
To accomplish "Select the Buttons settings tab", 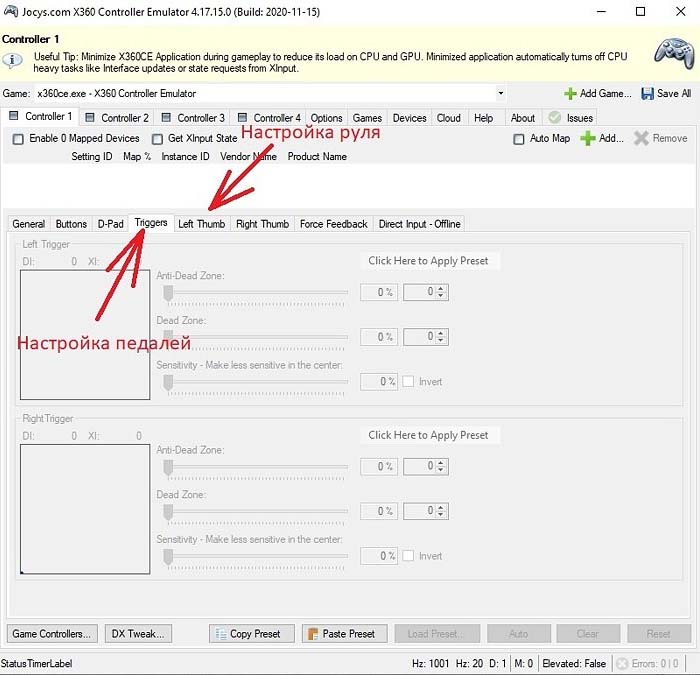I will tap(71, 224).
